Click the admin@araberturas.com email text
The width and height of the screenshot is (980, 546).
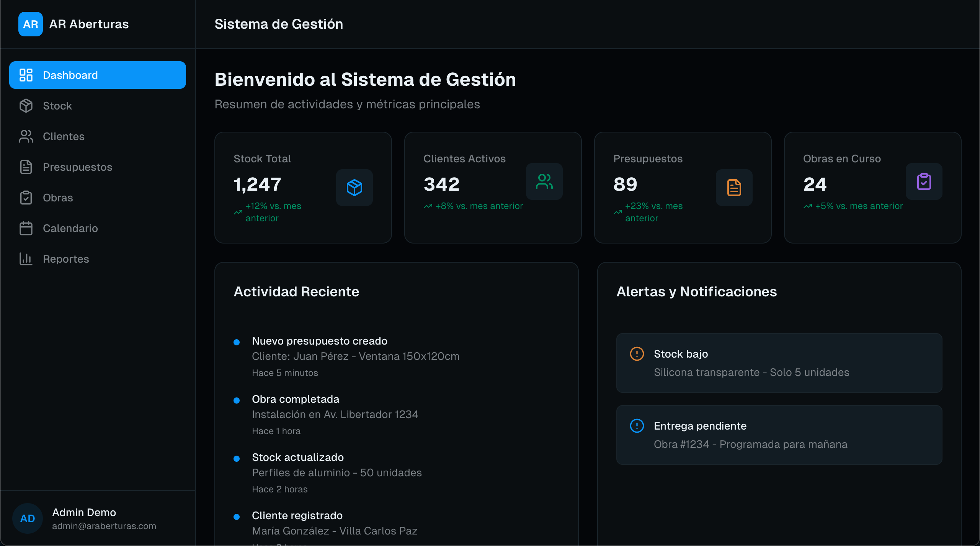104,526
